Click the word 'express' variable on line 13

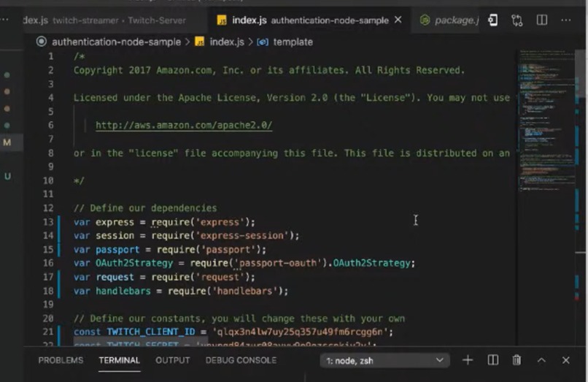(x=115, y=222)
